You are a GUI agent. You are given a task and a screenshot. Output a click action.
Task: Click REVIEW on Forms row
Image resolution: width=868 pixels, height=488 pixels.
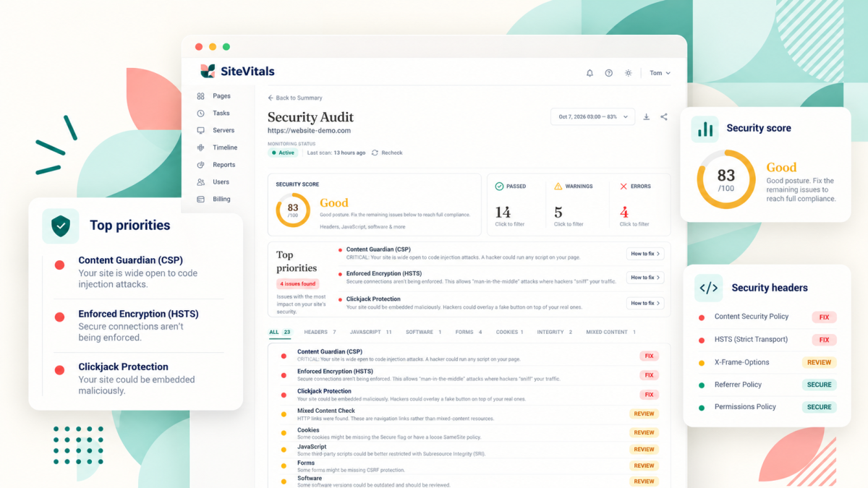coord(644,466)
